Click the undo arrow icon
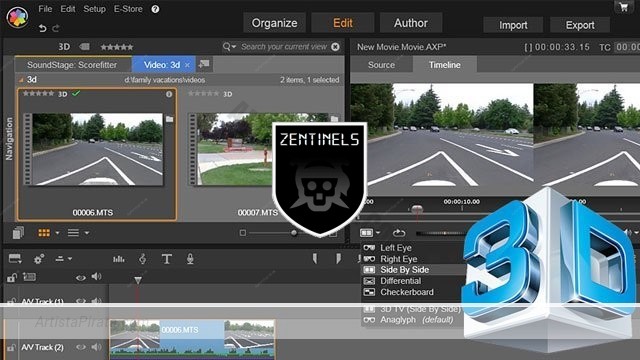The image size is (640, 360). 42,28
